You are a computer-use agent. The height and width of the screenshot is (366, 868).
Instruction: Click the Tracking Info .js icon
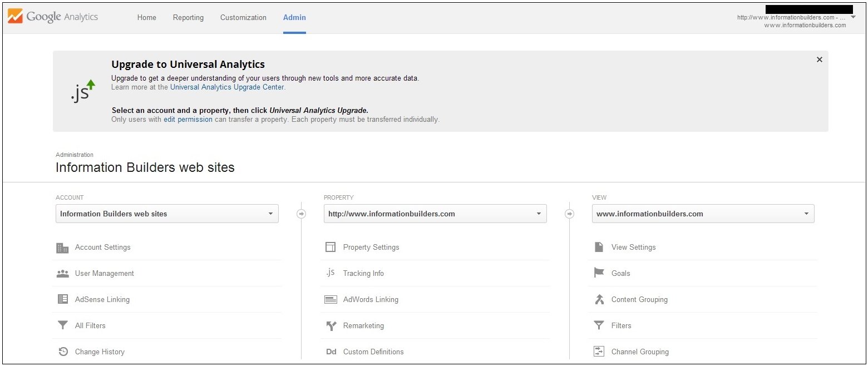point(331,273)
